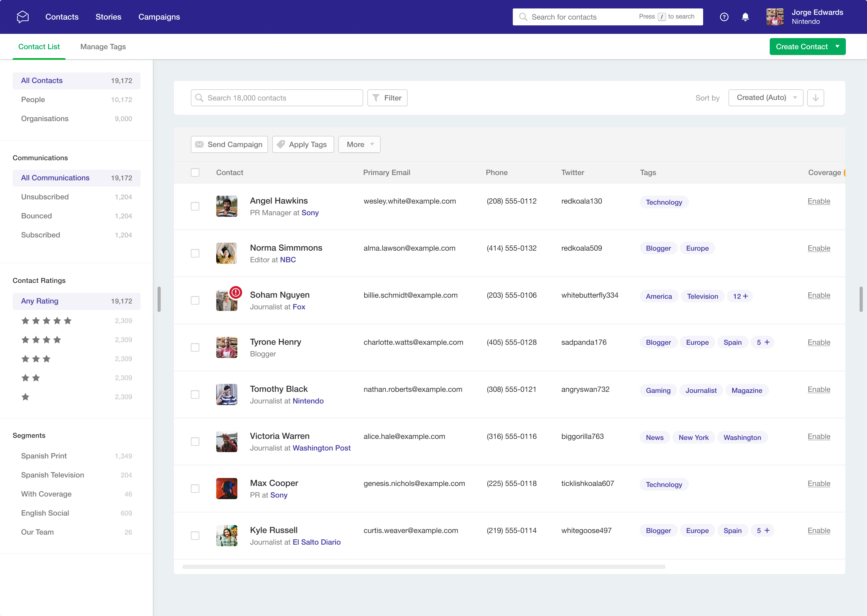Screen dimensions: 867x616
Task: Toggle the select-all contacts checkbox
Action: [195, 172]
